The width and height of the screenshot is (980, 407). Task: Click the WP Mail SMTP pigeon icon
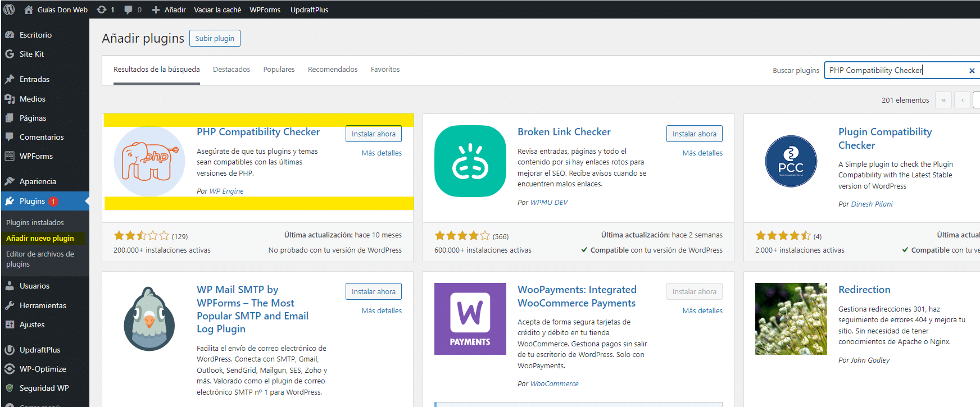[x=149, y=319]
